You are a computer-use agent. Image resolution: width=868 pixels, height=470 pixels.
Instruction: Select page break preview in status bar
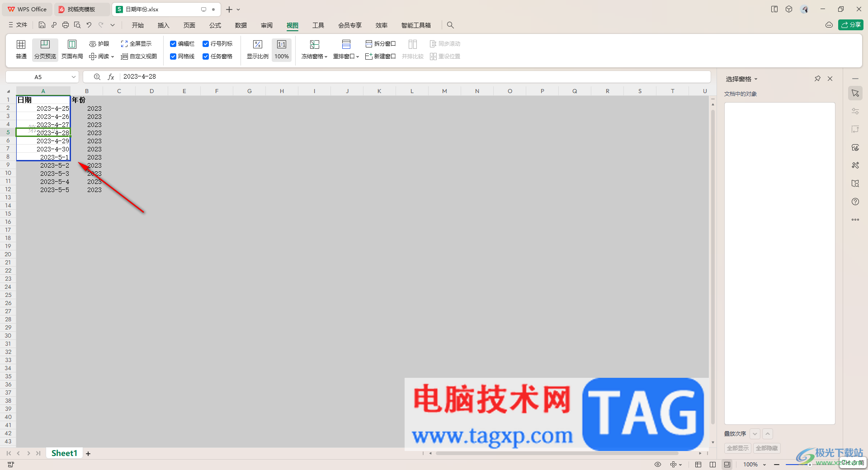coord(727,465)
